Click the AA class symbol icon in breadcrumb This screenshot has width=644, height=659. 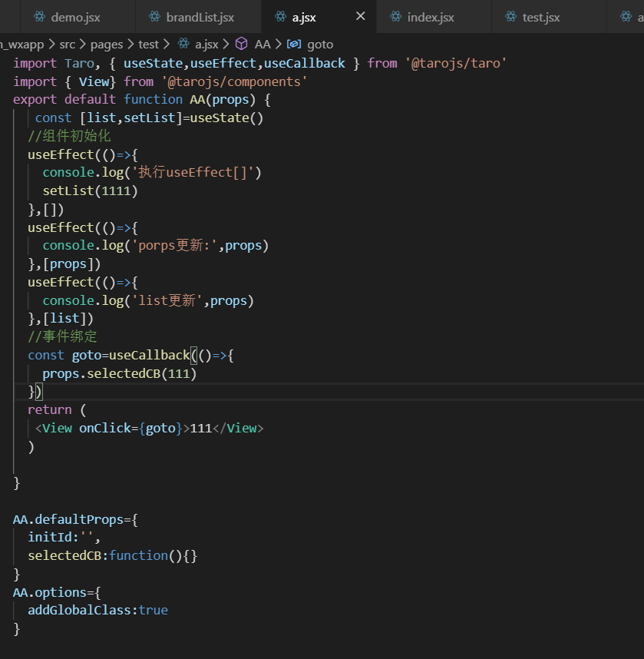(x=243, y=44)
